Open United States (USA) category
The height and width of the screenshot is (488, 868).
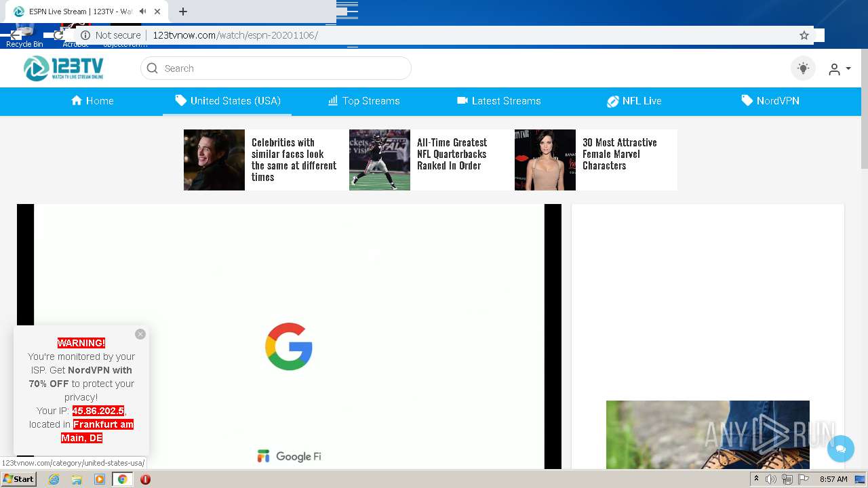click(x=228, y=101)
